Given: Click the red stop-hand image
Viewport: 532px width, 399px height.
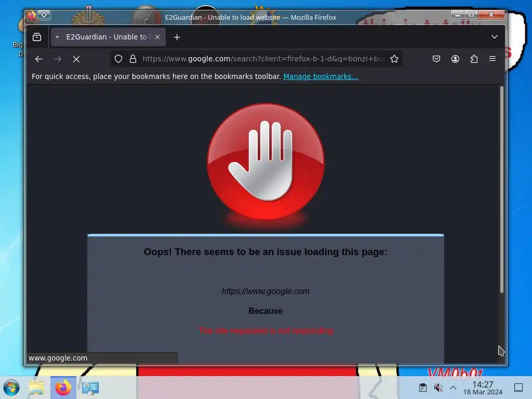Looking at the screenshot, I should click(x=265, y=162).
